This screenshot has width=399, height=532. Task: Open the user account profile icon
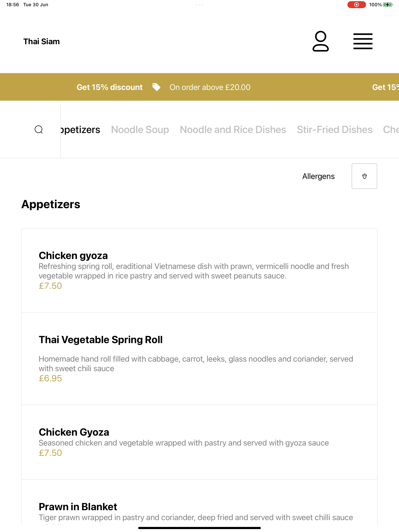tap(320, 41)
